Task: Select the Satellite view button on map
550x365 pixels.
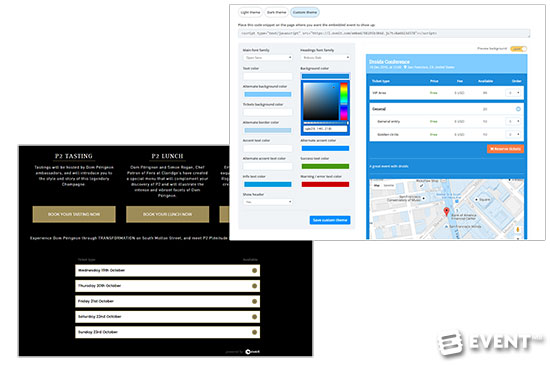Action: pos(389,185)
